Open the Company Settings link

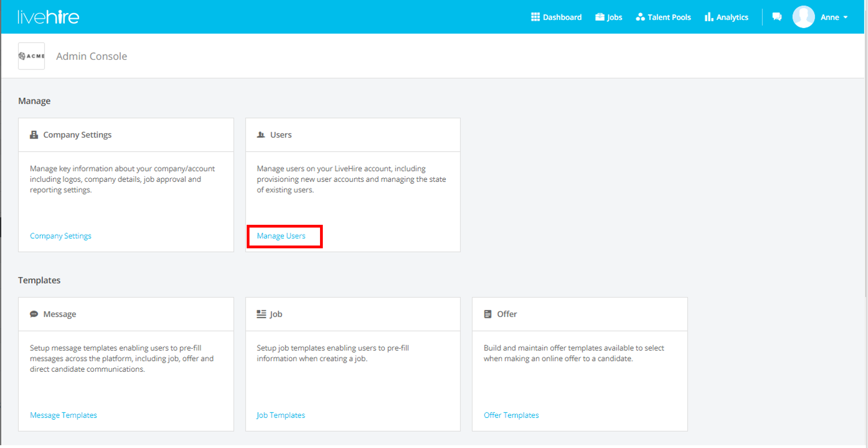point(61,236)
